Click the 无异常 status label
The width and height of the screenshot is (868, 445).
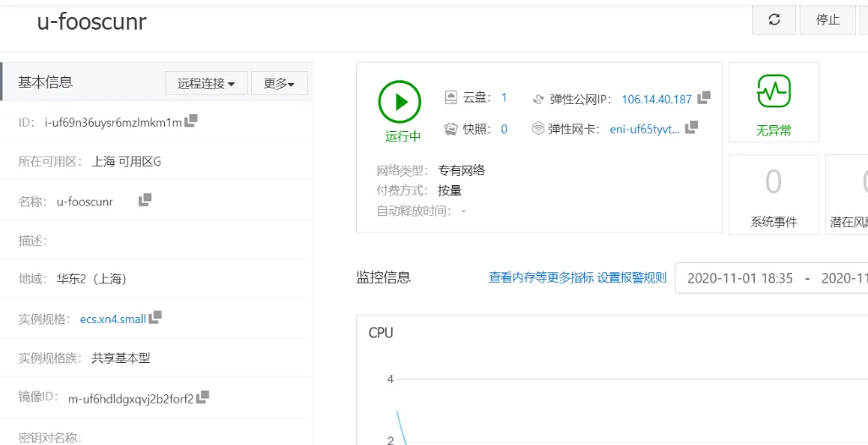[774, 131]
